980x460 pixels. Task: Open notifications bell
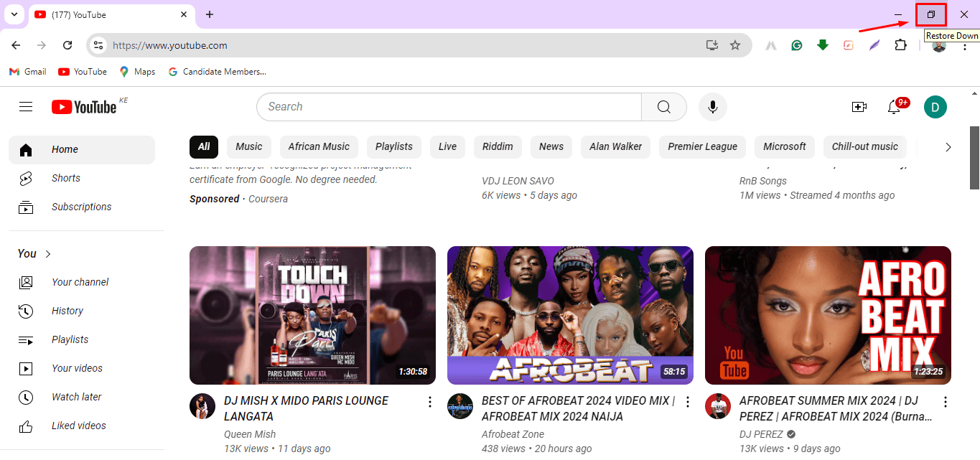tap(894, 107)
